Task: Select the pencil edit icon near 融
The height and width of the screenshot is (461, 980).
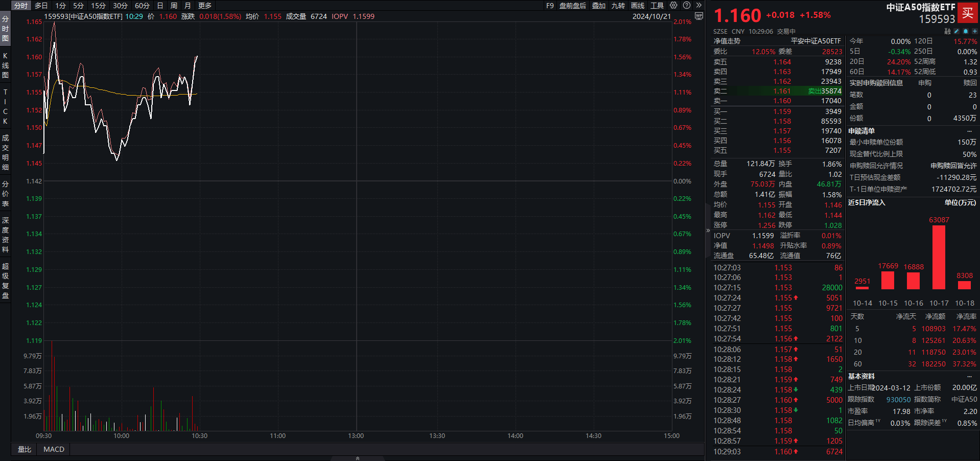Action: click(956, 31)
